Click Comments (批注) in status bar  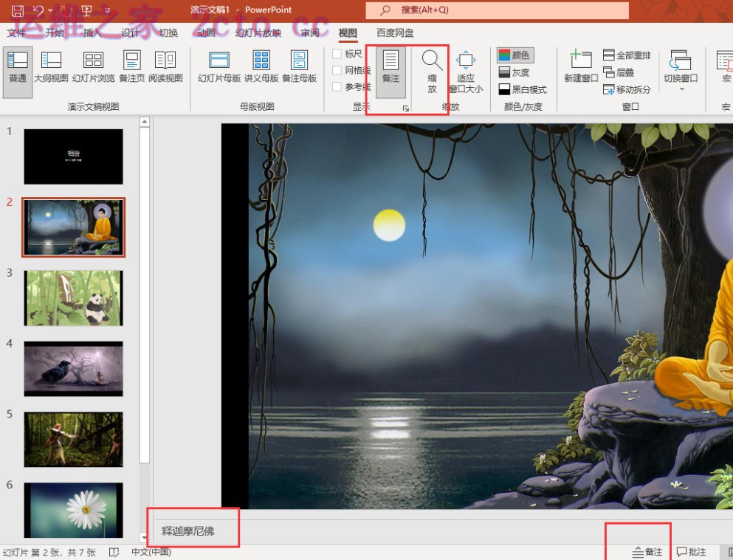(692, 552)
